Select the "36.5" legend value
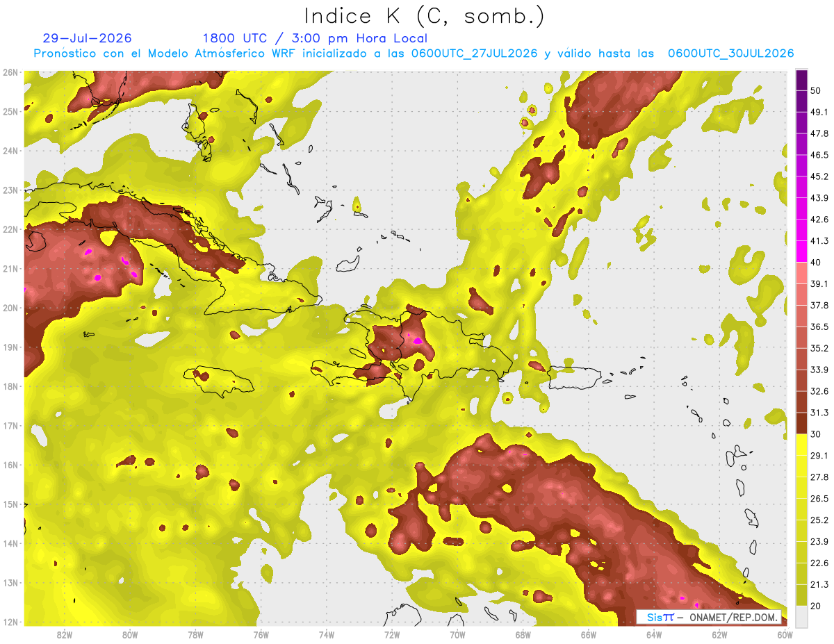The image size is (834, 644). click(820, 327)
